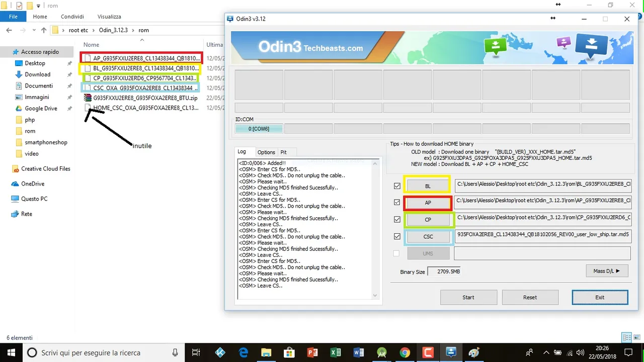Launch Microsoft Edge from the taskbar
This screenshot has width=644, height=362.
pos(243,352)
